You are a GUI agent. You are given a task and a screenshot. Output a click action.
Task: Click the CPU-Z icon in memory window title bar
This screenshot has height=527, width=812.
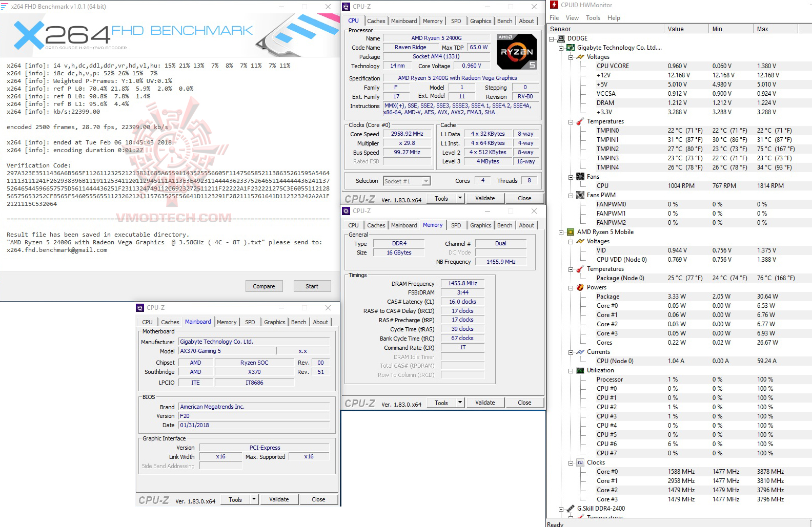(346, 211)
